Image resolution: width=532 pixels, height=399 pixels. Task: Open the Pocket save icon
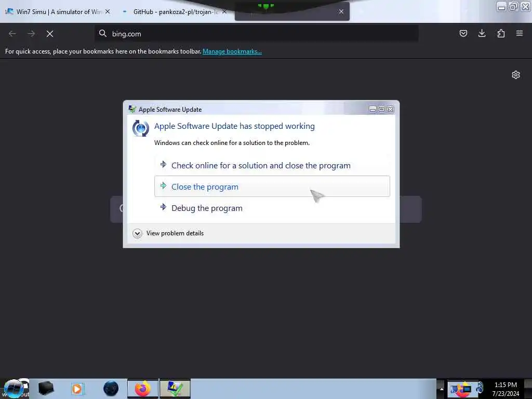[x=463, y=33]
